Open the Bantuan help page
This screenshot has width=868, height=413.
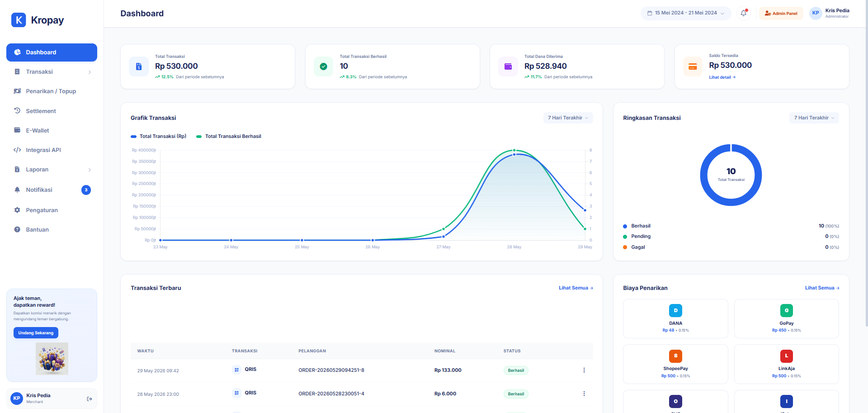click(52, 230)
